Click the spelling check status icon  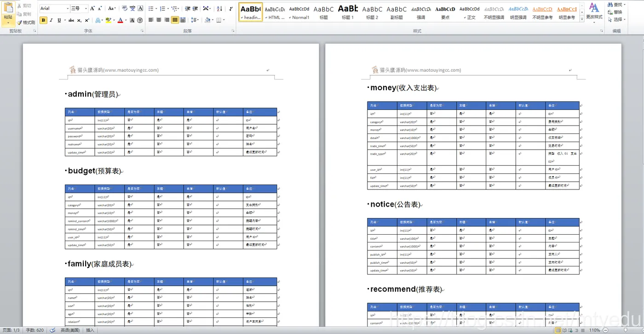pyautogui.click(x=53, y=330)
